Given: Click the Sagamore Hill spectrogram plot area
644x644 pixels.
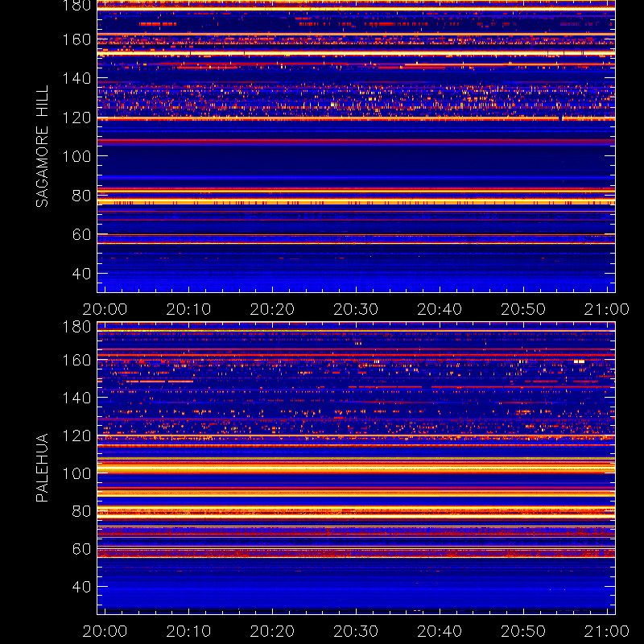Looking at the screenshot, I should pos(356,147).
